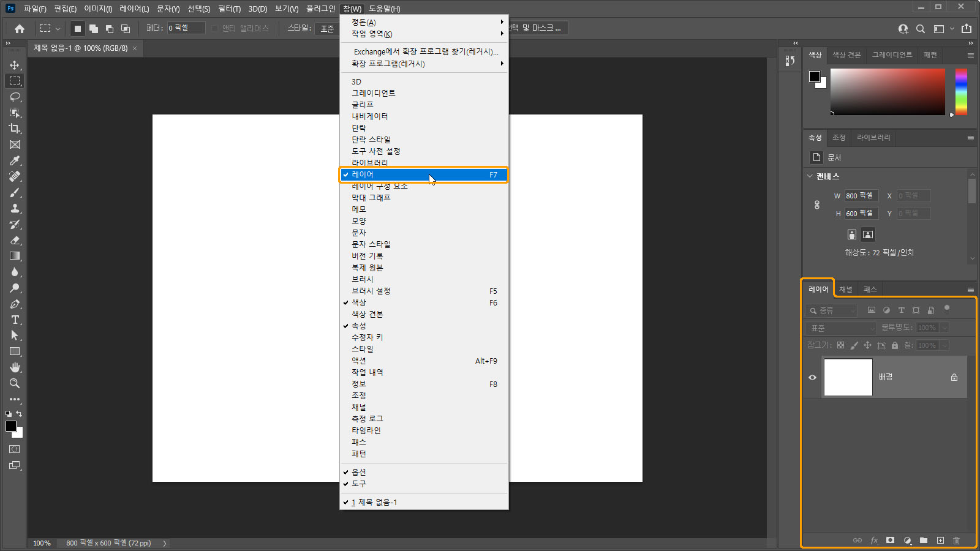Toggle 옵션 bar in window menu

pyautogui.click(x=424, y=472)
